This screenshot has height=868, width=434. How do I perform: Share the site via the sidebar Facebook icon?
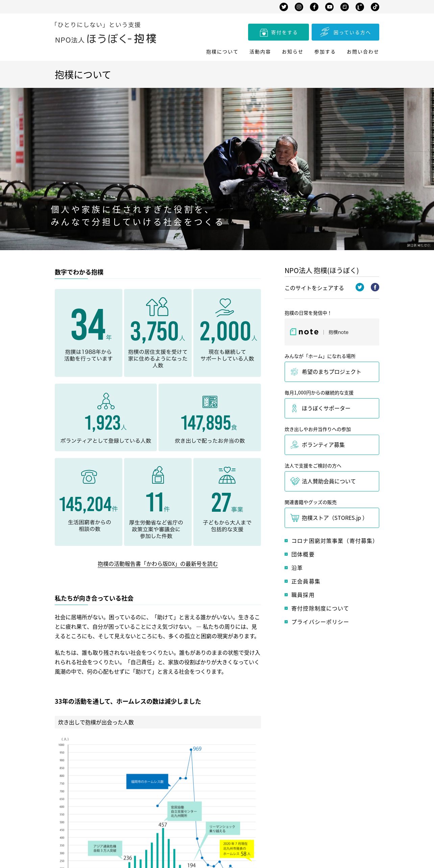pos(375,287)
